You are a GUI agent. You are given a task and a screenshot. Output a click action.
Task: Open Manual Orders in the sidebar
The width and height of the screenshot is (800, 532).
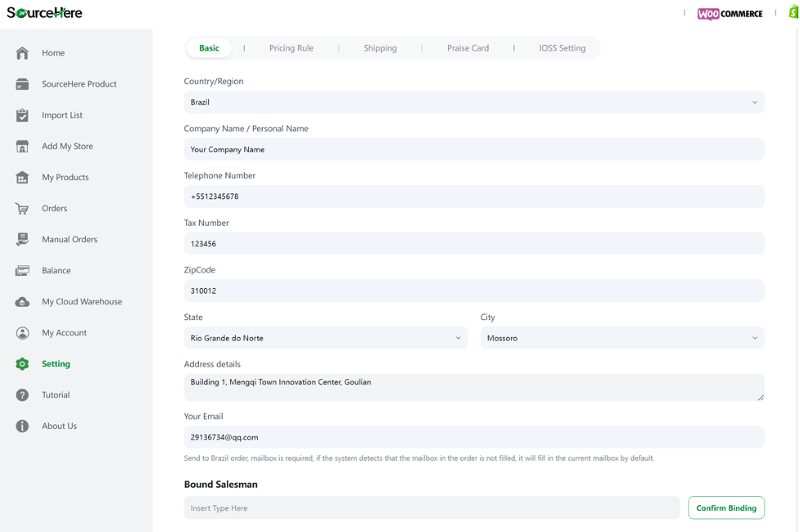click(70, 240)
